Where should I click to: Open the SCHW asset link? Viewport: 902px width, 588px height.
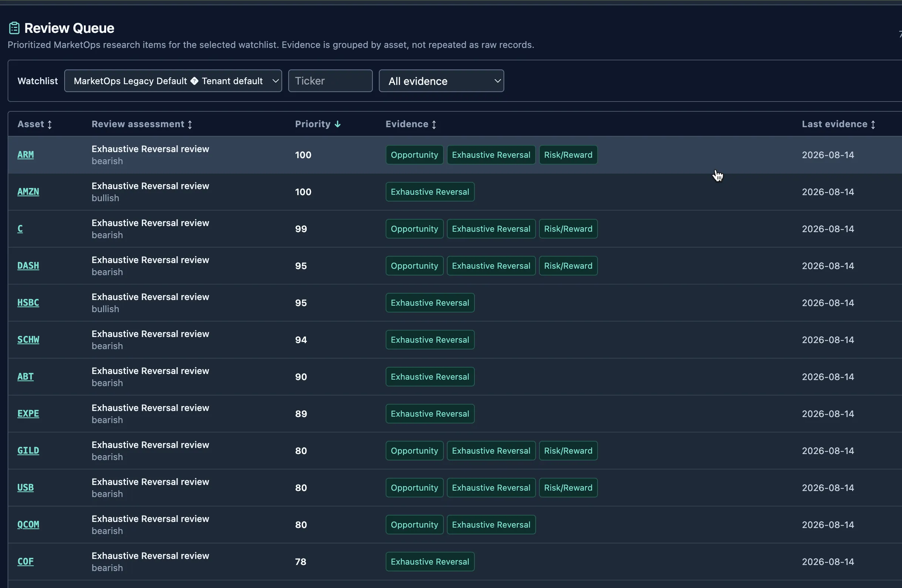(28, 340)
